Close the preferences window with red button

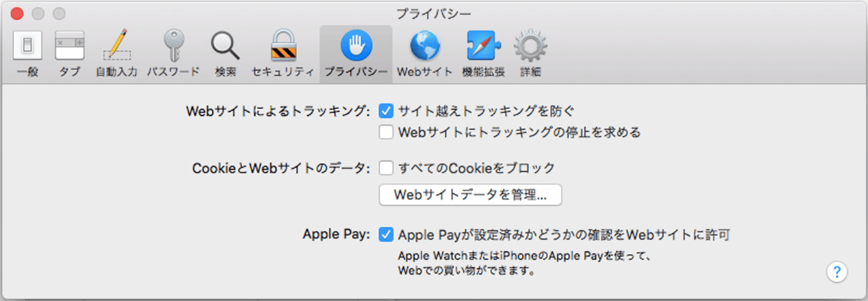click(x=17, y=13)
